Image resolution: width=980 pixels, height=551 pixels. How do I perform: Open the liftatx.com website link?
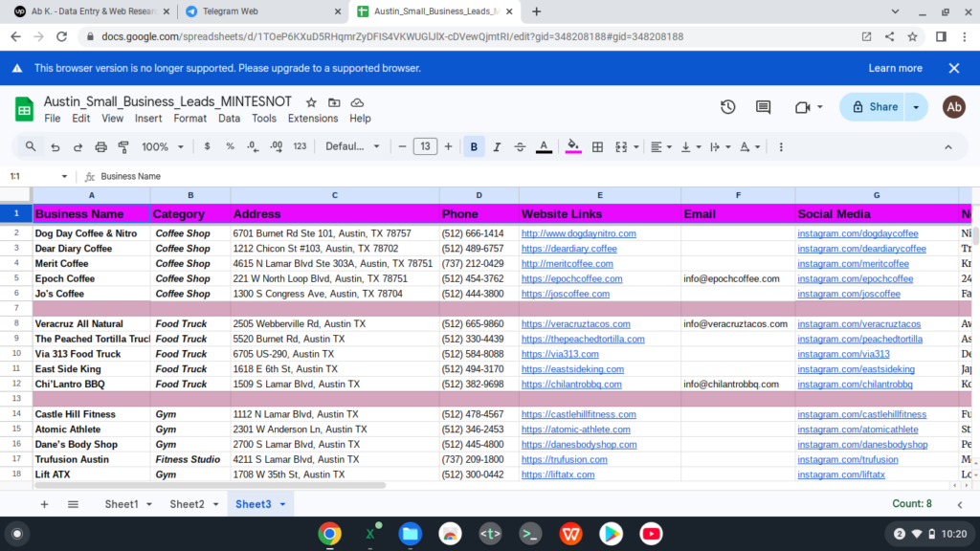pyautogui.click(x=558, y=474)
